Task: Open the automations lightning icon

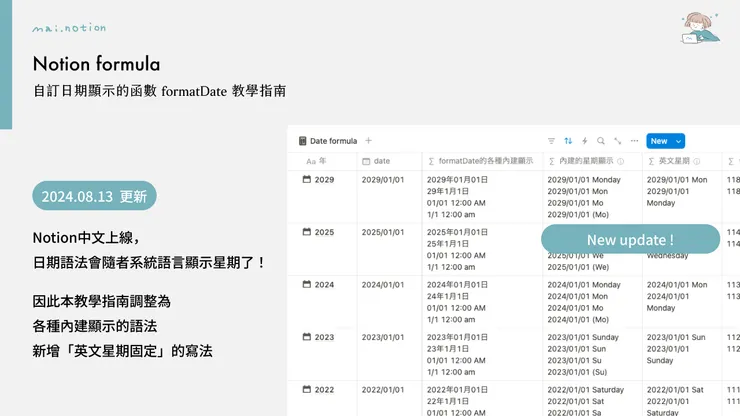Action: tap(584, 141)
